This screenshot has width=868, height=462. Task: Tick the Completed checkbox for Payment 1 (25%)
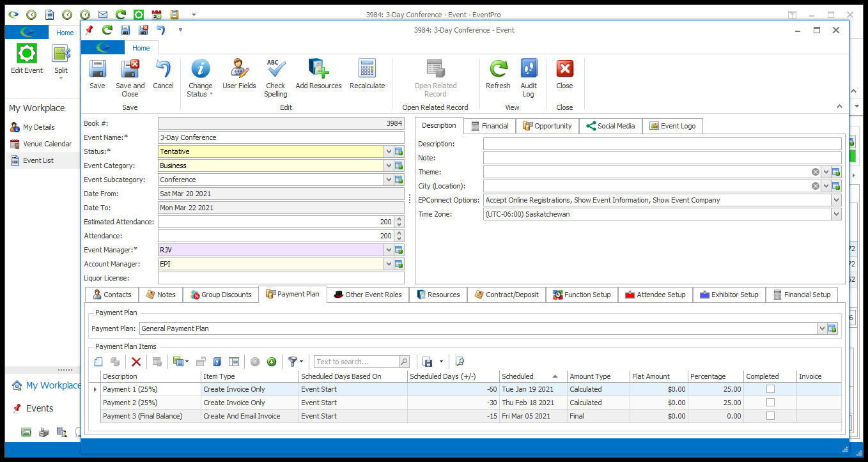770,389
